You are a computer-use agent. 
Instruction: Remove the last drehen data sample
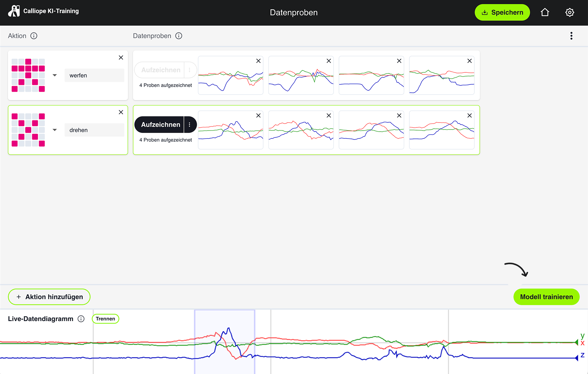pyautogui.click(x=470, y=116)
